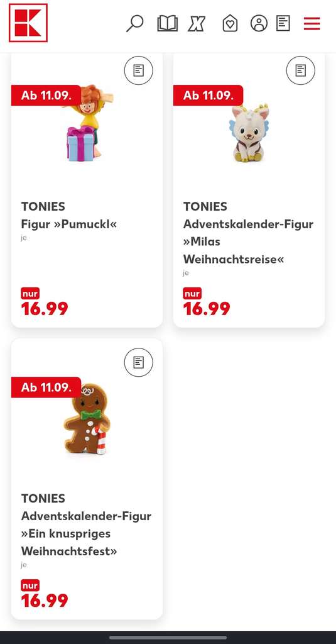The image size is (336, 644).
Task: Tap the Milas card Ab 11.09. badge
Action: click(208, 96)
